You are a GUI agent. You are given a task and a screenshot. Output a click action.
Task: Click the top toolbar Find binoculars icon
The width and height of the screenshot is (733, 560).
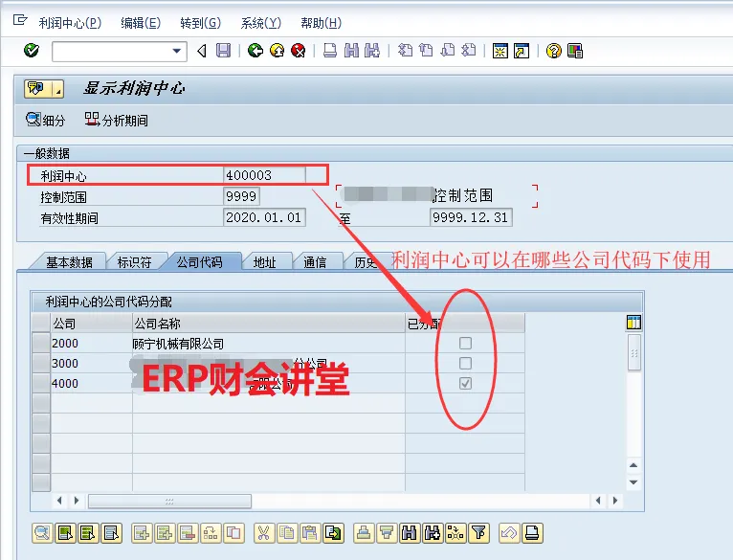coord(351,51)
